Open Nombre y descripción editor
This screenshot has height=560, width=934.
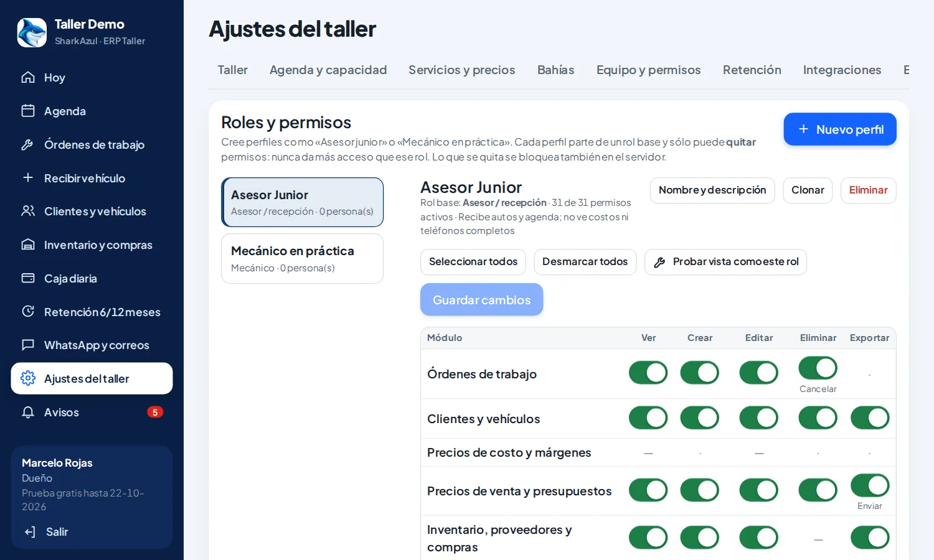click(712, 190)
